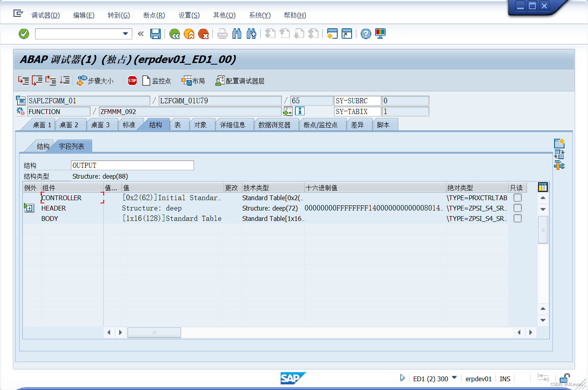Click the Return step debugger icon
This screenshot has width=588, height=390.
(51, 81)
